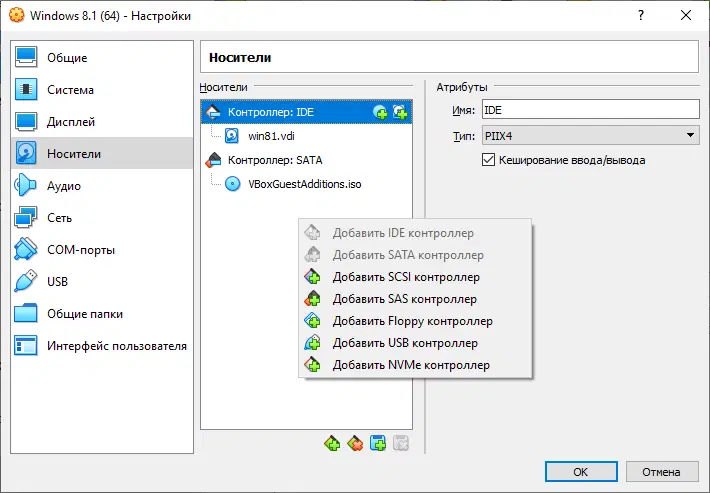The height and width of the screenshot is (493, 710).
Task: Click the Имя text field containing IDE
Action: [x=590, y=110]
